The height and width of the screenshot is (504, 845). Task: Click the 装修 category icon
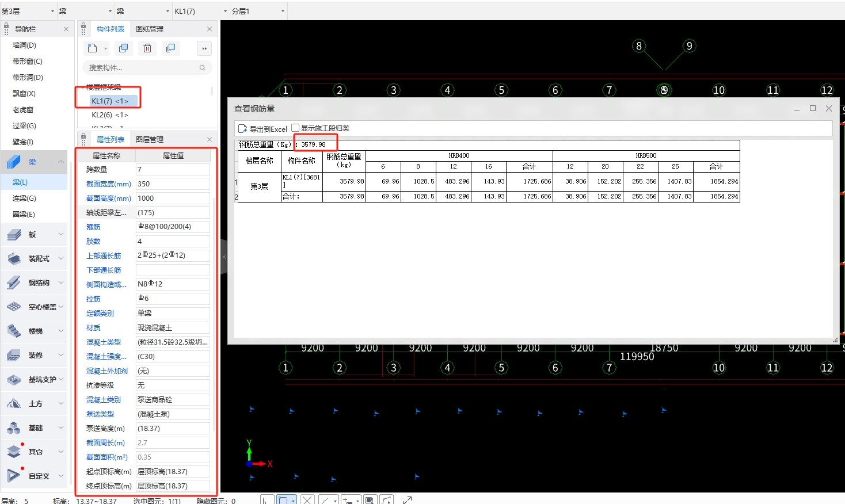(x=14, y=356)
